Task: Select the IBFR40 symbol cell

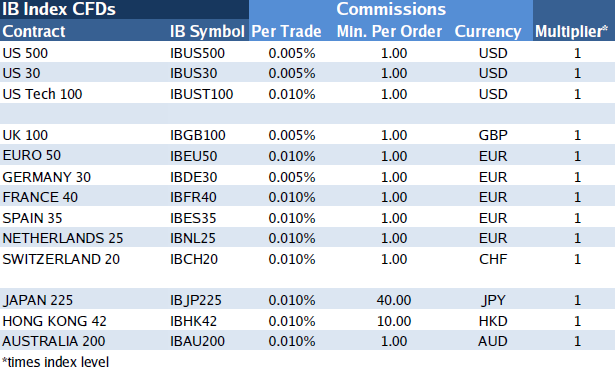Action: 193,197
